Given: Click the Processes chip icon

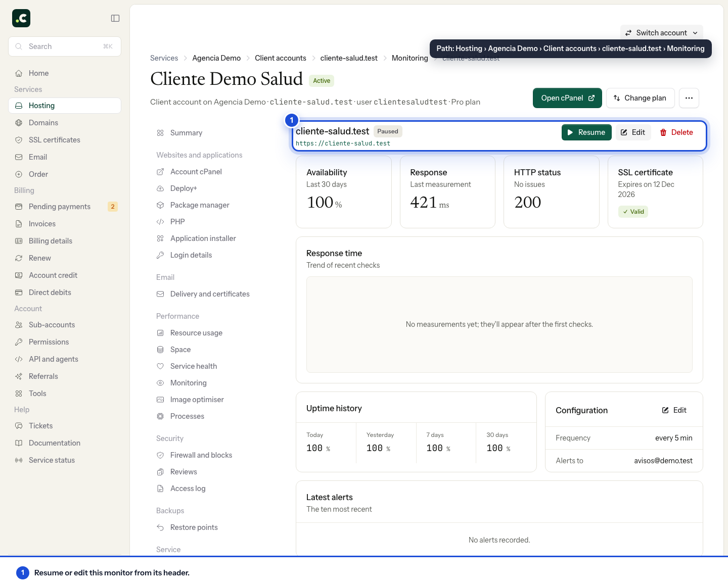Looking at the screenshot, I should (160, 416).
